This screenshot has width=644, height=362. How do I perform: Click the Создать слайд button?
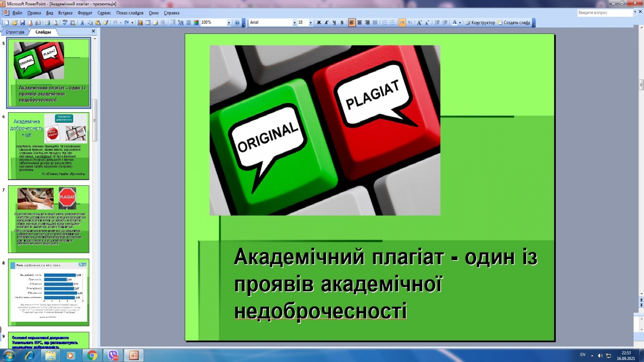(514, 23)
